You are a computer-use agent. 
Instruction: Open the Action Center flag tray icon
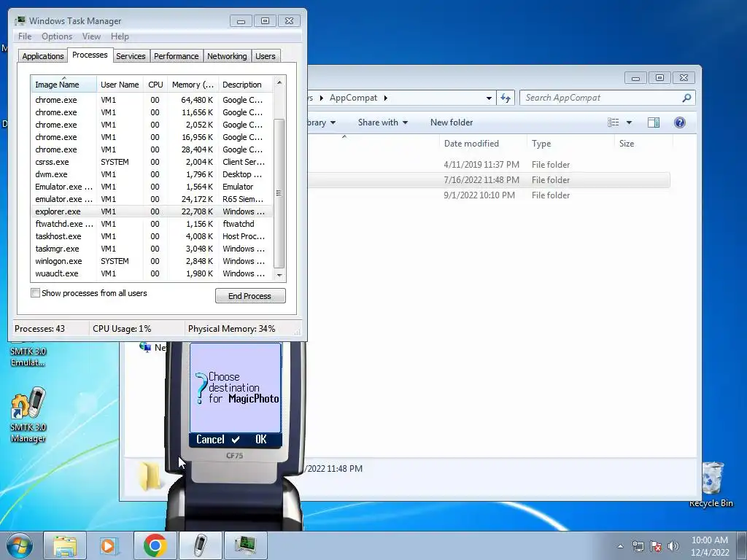click(x=656, y=546)
